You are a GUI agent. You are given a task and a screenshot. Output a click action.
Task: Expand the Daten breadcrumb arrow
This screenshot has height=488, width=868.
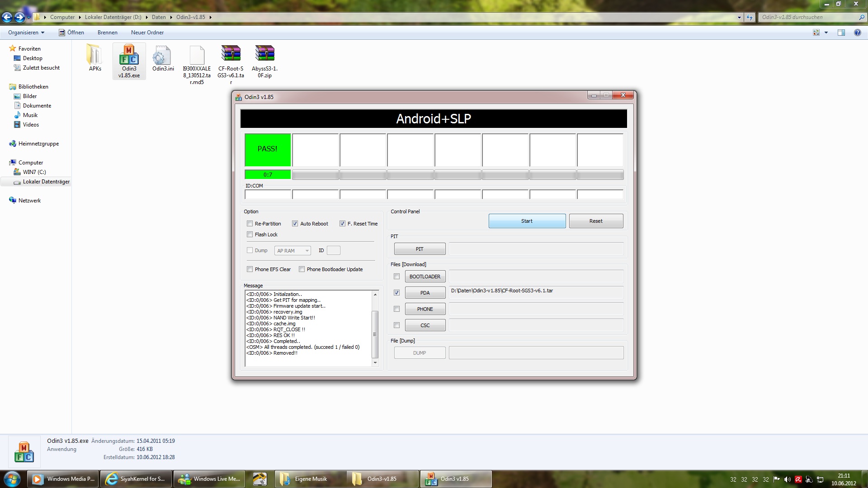[171, 17]
